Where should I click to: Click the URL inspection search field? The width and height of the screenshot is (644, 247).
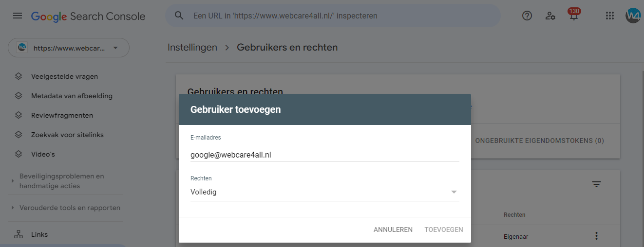[333, 16]
